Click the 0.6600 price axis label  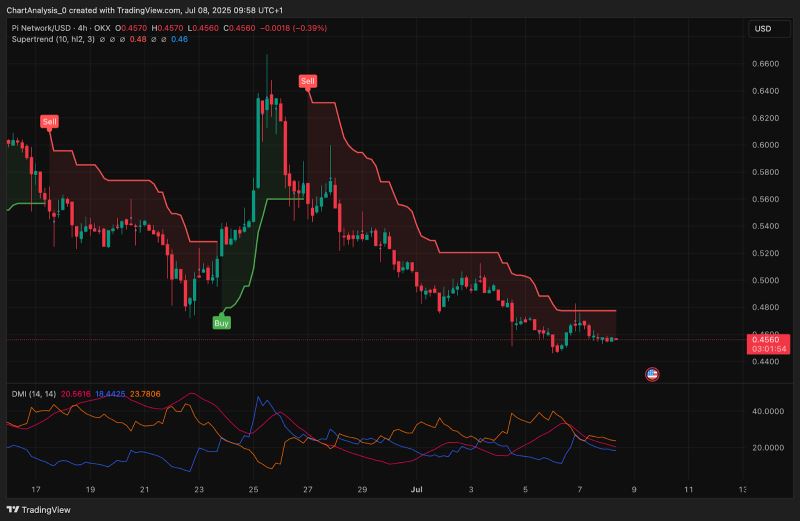coord(767,64)
